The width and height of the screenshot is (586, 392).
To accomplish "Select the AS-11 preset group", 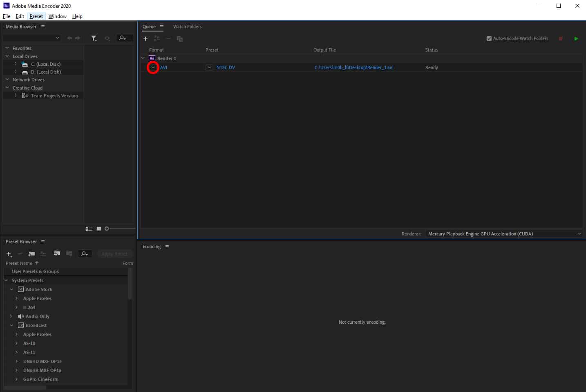I will [x=29, y=352].
